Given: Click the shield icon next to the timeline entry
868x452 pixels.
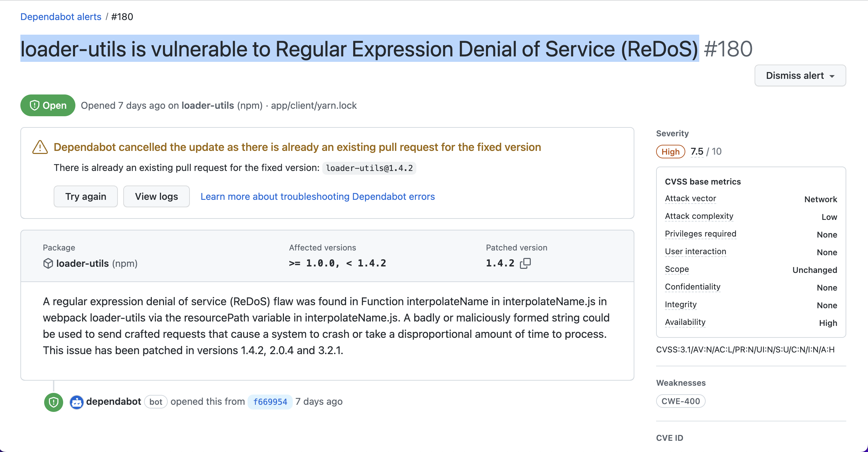Looking at the screenshot, I should pos(53,402).
